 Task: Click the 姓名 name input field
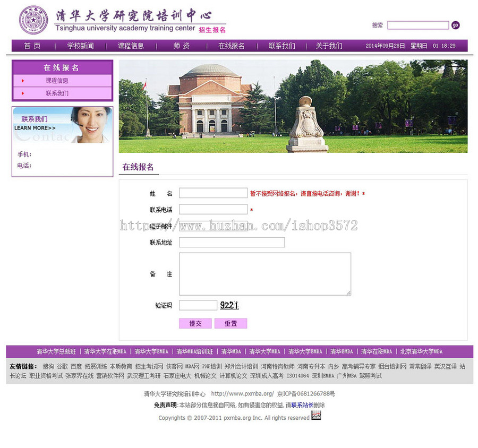(212, 193)
